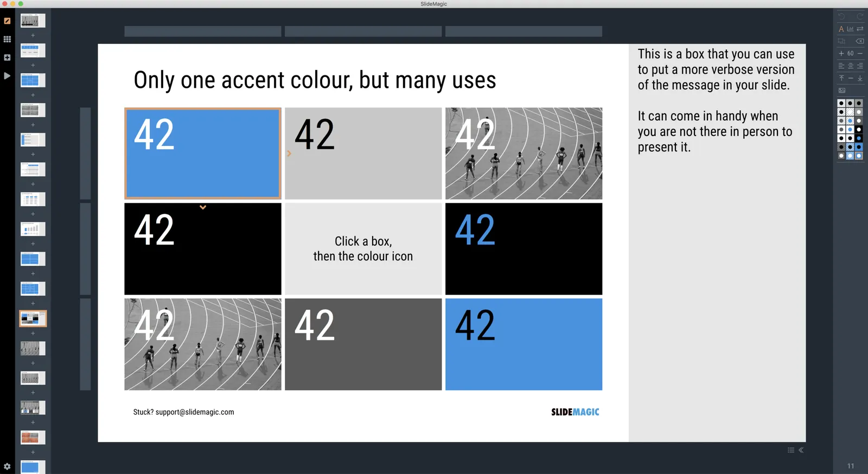Viewport: 868px width, 474px height.
Task: Click the delete backspace icon
Action: [x=860, y=41]
